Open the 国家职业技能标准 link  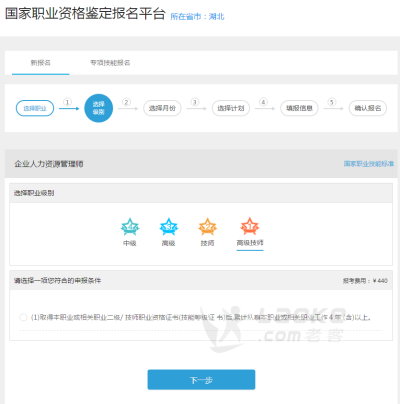369,164
